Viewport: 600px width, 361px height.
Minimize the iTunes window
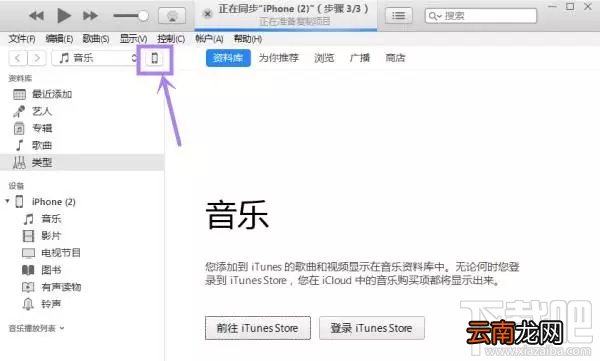552,7
